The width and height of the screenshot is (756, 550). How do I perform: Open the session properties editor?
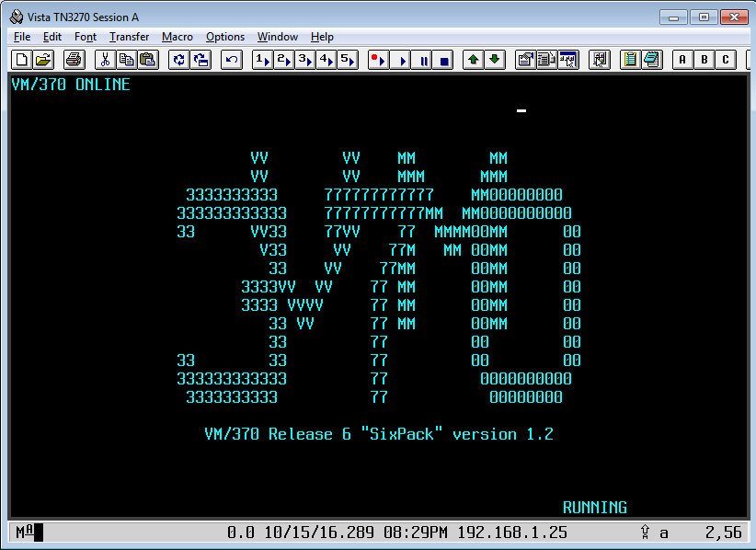[526, 59]
